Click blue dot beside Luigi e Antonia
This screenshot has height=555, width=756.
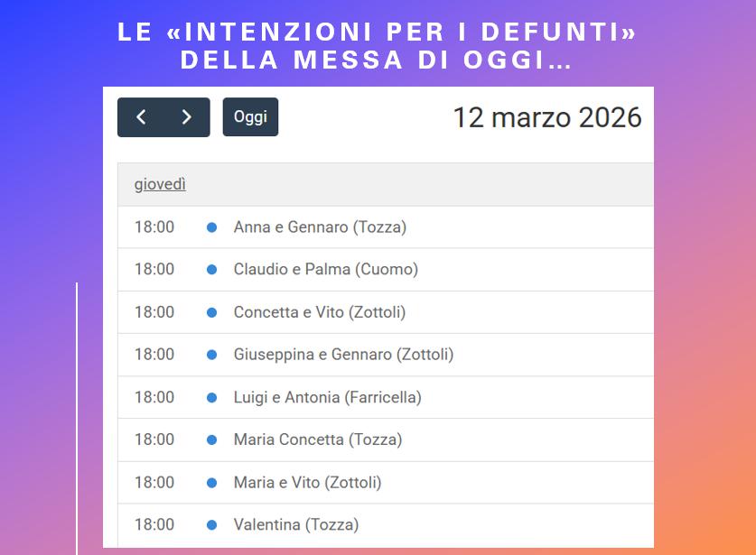211,397
